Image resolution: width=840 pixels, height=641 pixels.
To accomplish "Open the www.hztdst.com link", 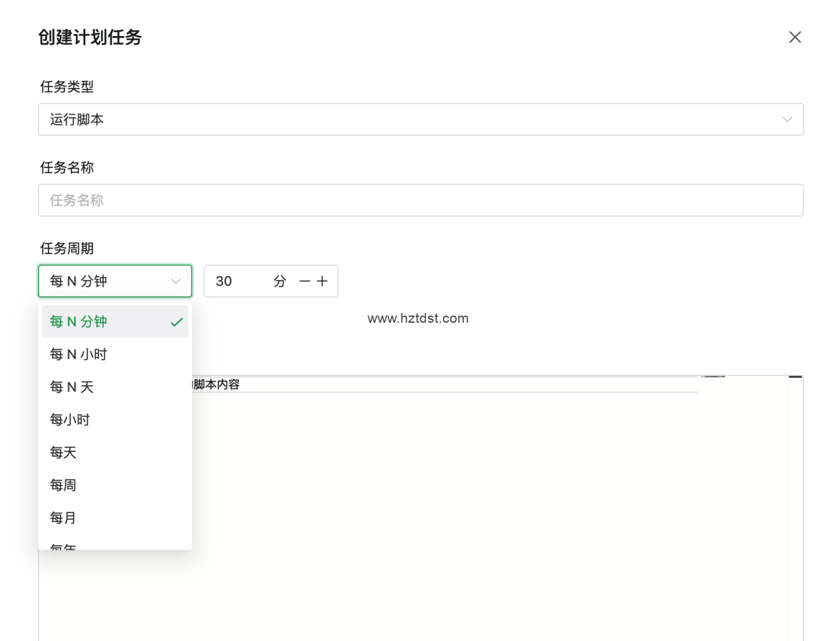I will [418, 318].
